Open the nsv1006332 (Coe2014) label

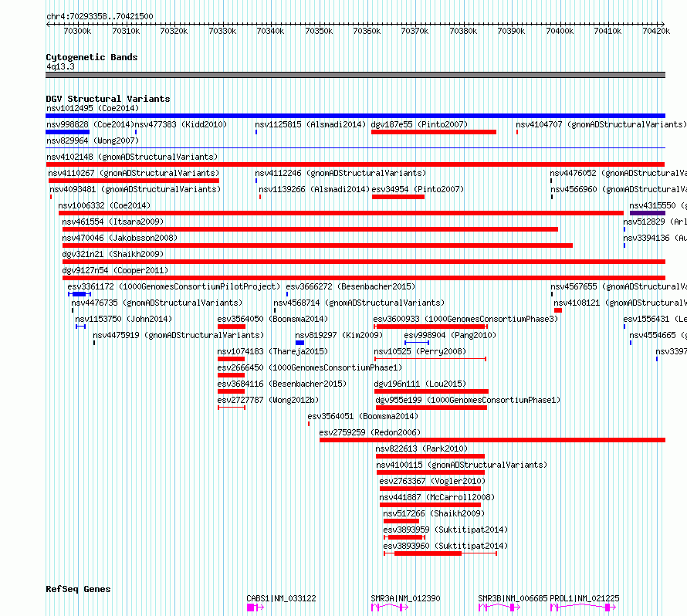(104, 205)
